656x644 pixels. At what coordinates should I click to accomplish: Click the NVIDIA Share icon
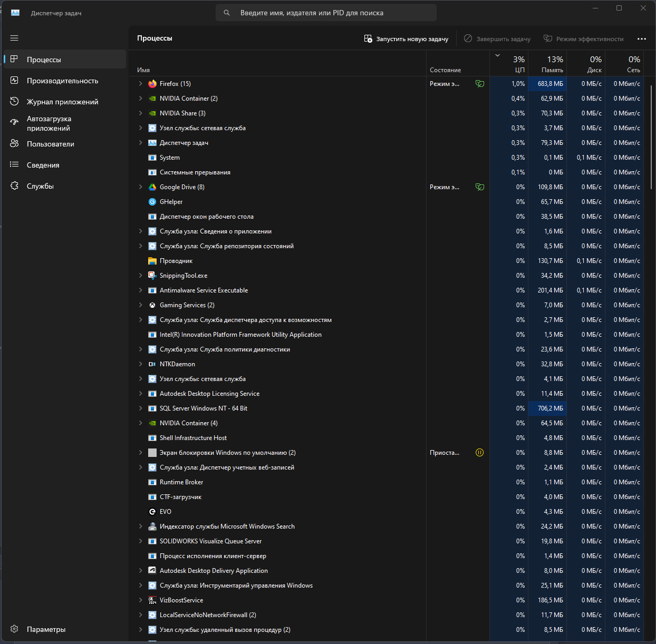coord(152,113)
